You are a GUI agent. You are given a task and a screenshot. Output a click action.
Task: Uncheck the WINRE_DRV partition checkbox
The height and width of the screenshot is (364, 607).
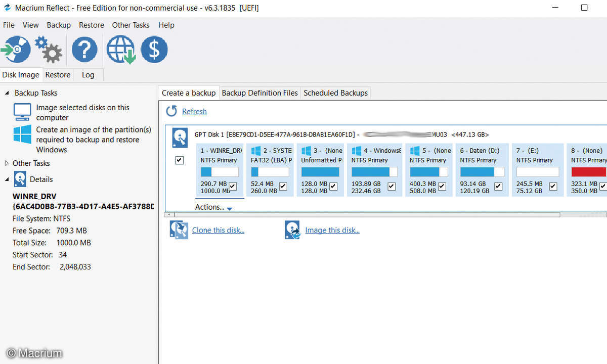pyautogui.click(x=233, y=187)
